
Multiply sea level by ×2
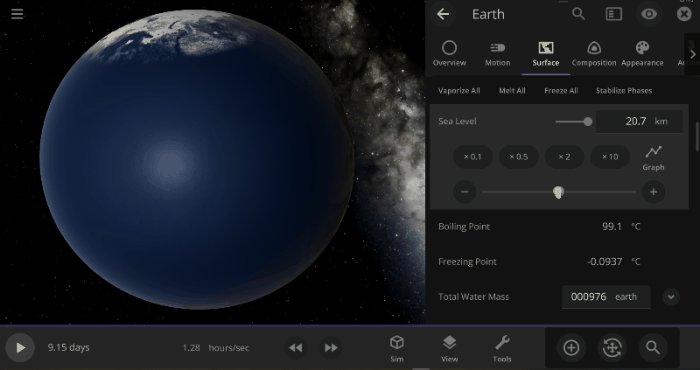pyautogui.click(x=564, y=157)
